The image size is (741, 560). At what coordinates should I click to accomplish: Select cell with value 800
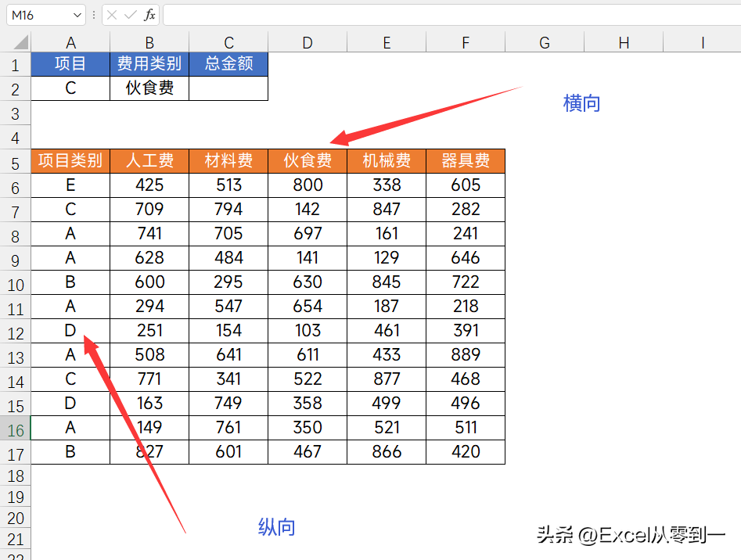tap(308, 185)
